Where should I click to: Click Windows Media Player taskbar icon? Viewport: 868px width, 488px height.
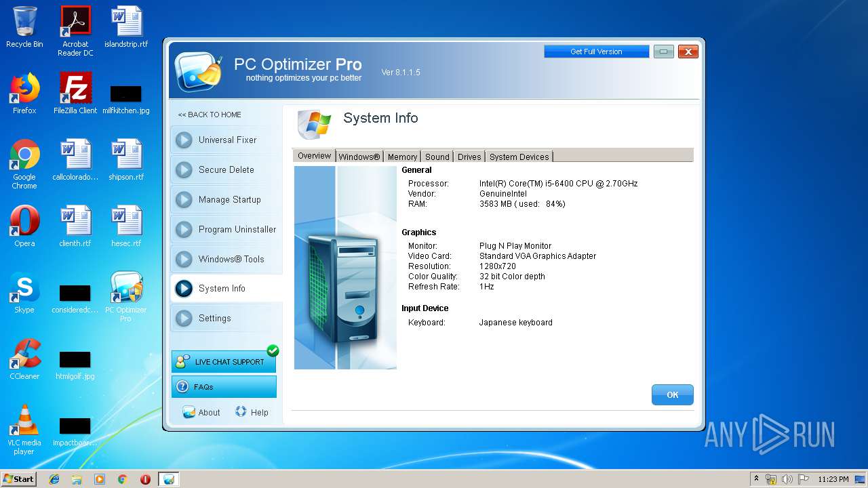click(99, 479)
